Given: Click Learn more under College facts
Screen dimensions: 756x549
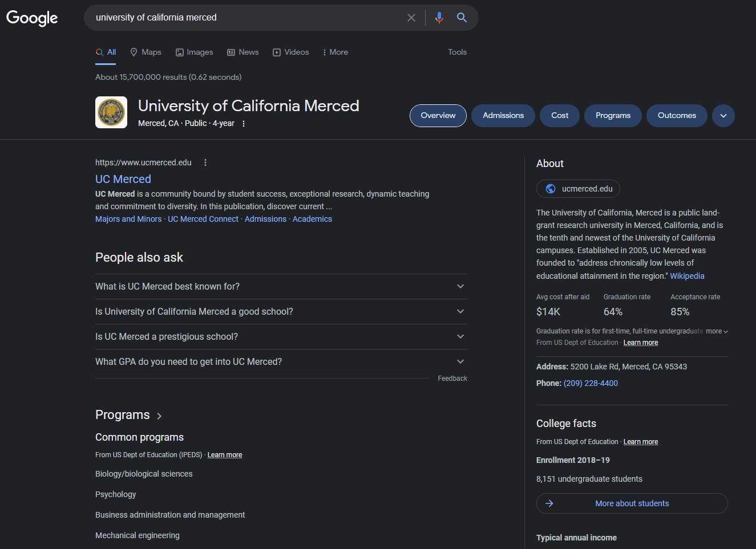Looking at the screenshot, I should [x=641, y=442].
